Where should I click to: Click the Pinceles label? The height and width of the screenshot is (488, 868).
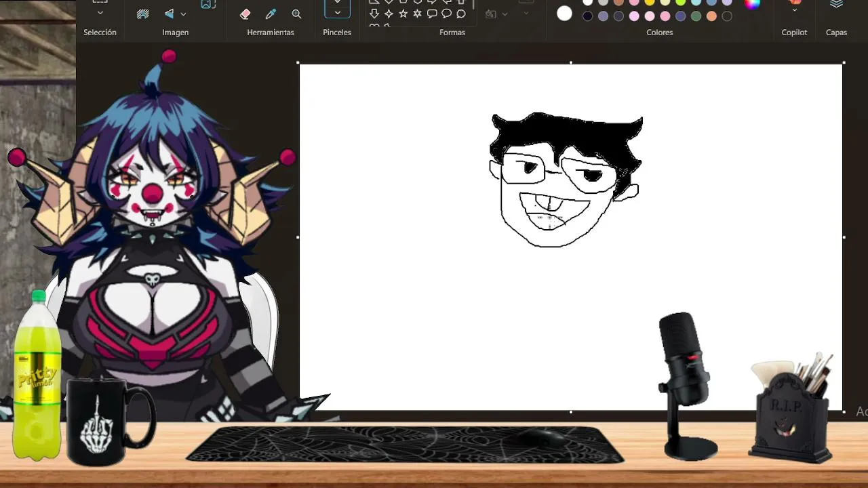click(337, 33)
